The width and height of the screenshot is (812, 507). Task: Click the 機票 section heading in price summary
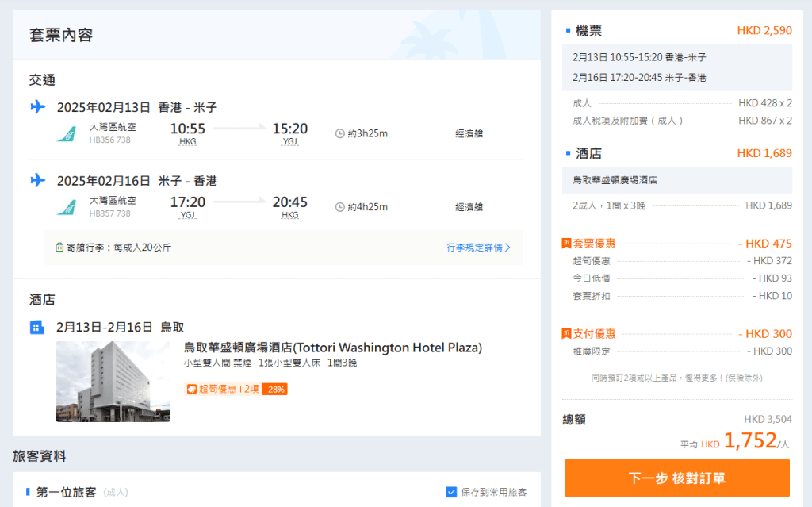(588, 31)
